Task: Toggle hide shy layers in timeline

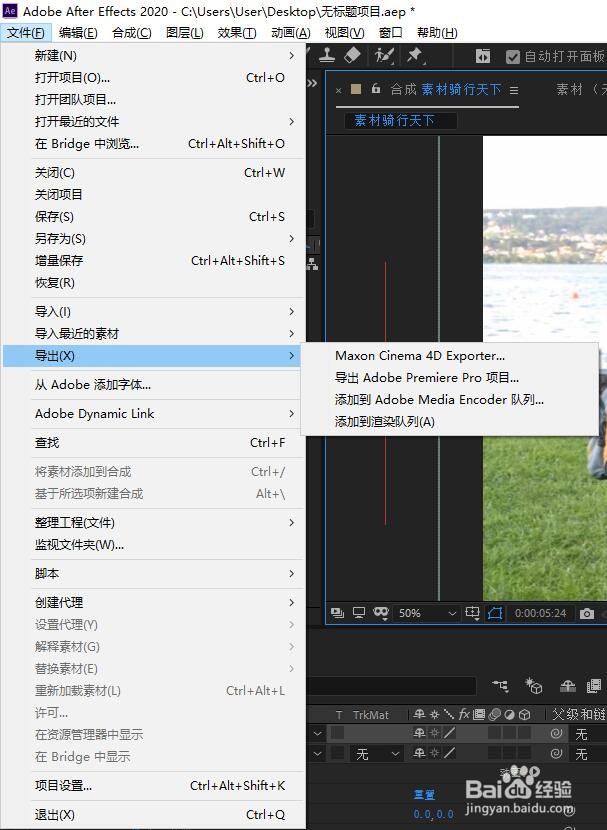Action: tap(568, 687)
